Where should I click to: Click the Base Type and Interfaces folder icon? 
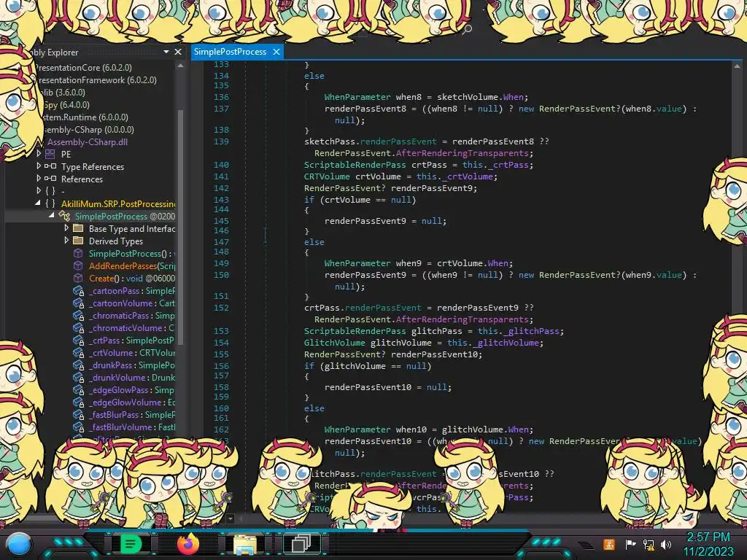click(x=78, y=228)
